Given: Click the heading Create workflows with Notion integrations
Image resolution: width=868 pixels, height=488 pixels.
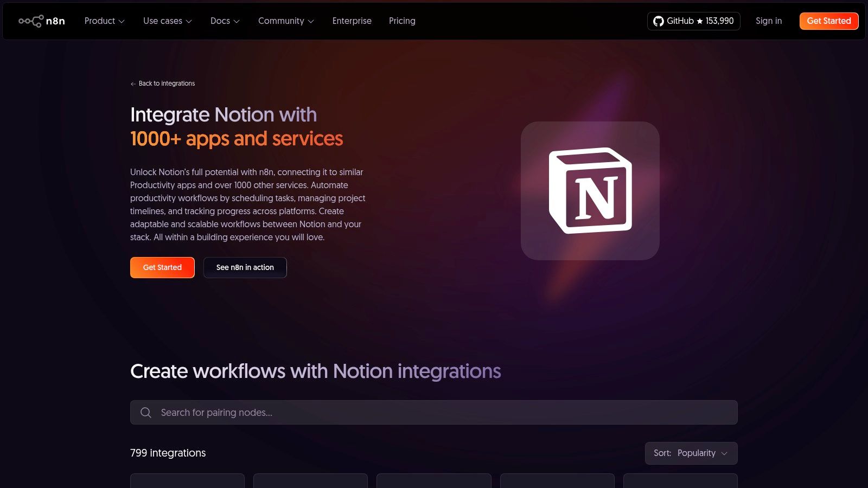Looking at the screenshot, I should click(316, 371).
